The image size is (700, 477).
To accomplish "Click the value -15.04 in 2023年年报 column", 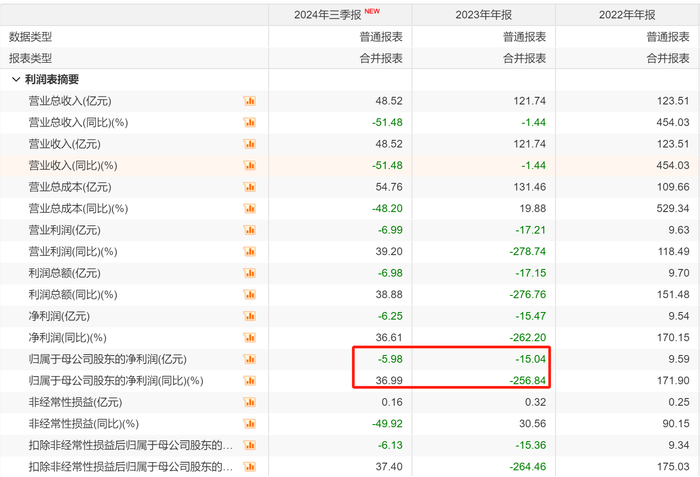I will click(x=531, y=359).
